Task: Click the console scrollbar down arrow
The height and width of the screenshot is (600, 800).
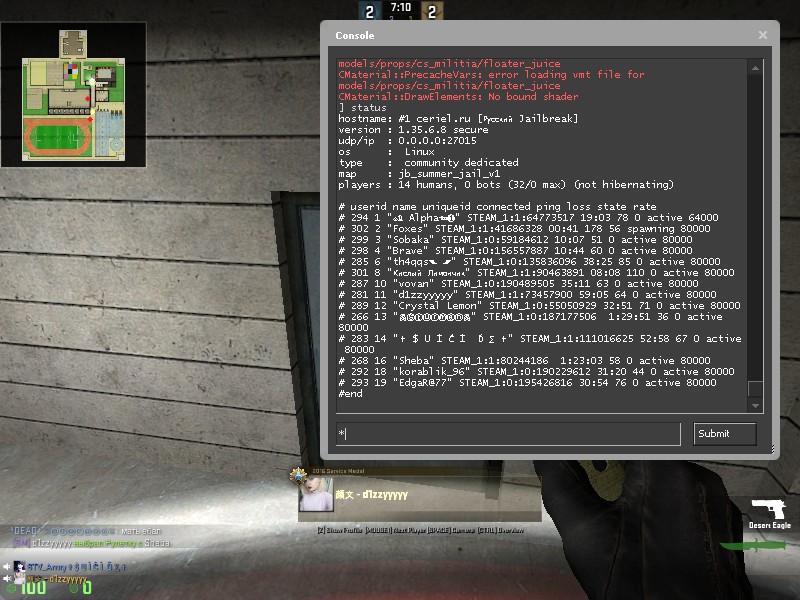Action: 755,403
